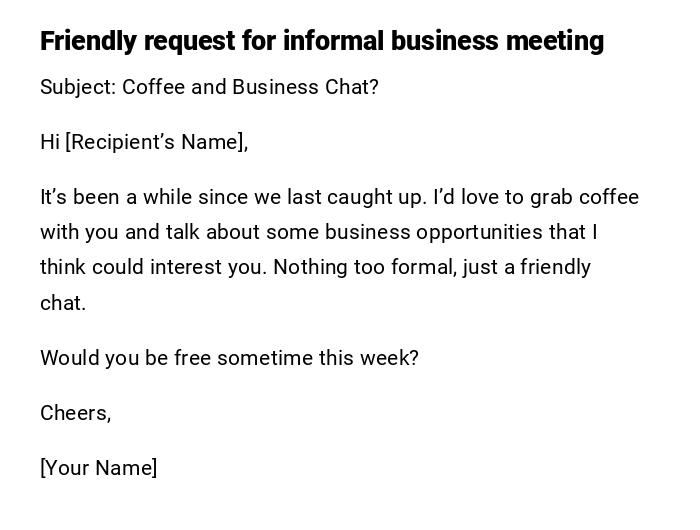This screenshot has height=530, width=700.
Task: Click the "Cheers," sign-off line
Action: click(x=75, y=413)
